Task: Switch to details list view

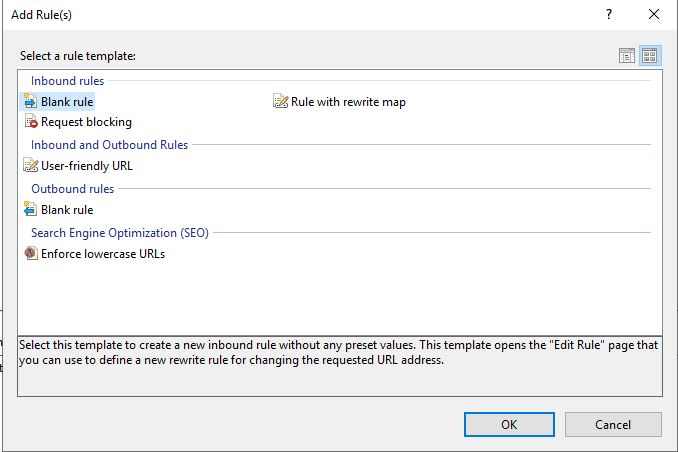Action: tap(628, 56)
